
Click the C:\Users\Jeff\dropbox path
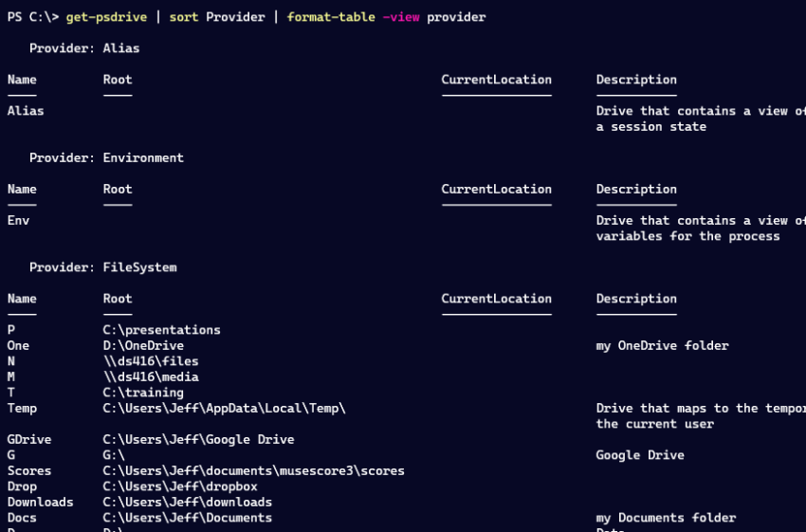click(180, 486)
